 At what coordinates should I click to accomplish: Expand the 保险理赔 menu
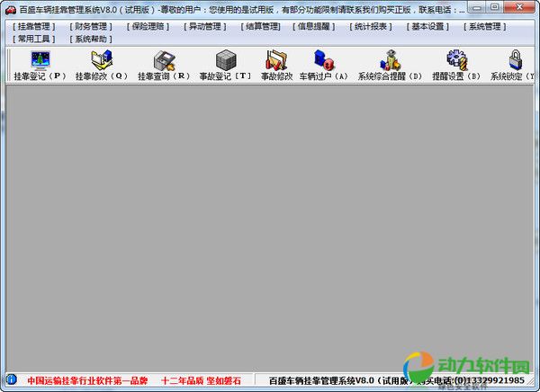pyautogui.click(x=149, y=27)
